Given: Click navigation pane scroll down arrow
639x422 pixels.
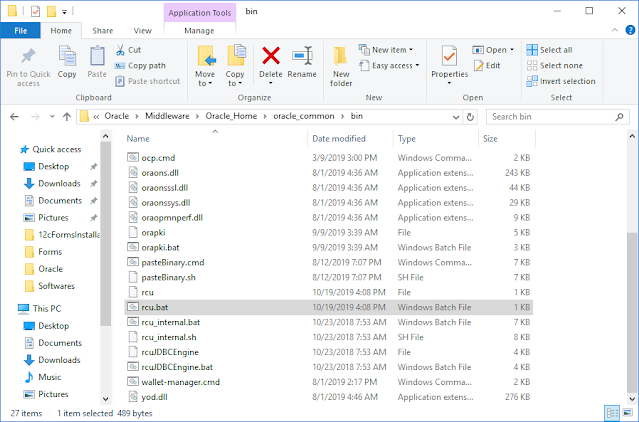Looking at the screenshot, I should (x=105, y=399).
